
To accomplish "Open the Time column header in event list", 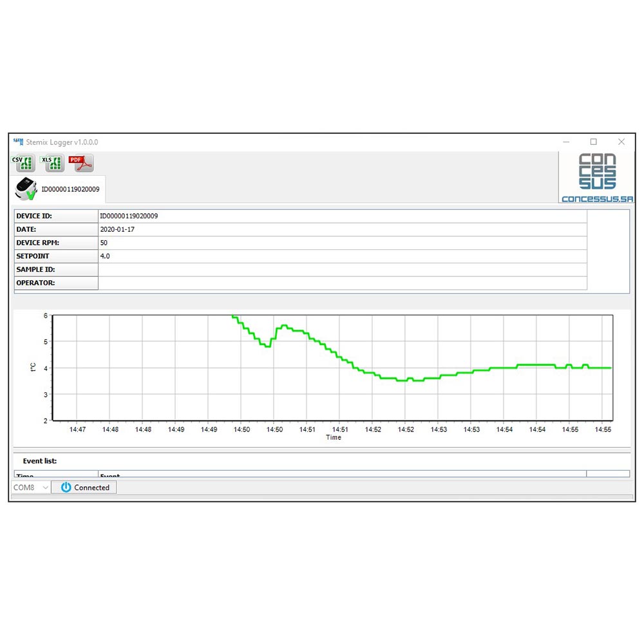I will 24,476.
